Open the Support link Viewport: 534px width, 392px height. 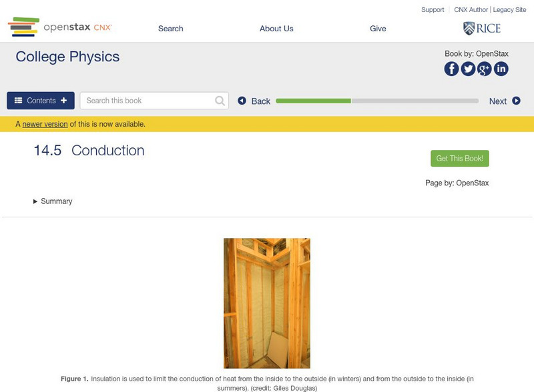pyautogui.click(x=433, y=10)
